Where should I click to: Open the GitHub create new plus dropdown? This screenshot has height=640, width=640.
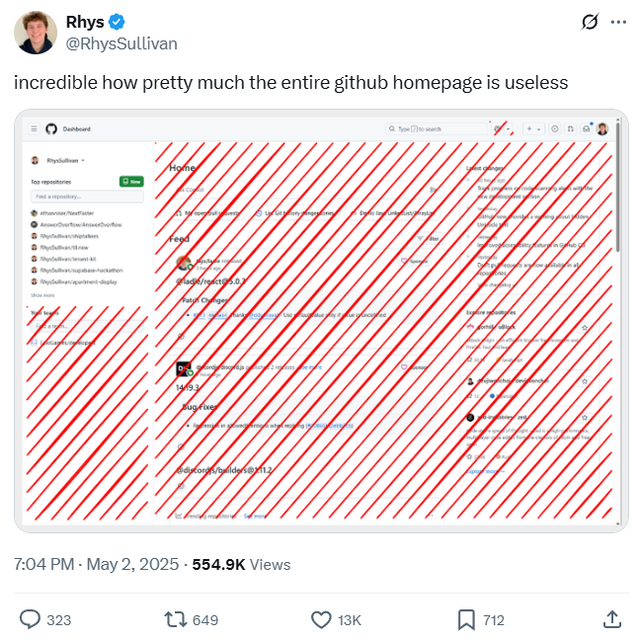click(x=532, y=129)
